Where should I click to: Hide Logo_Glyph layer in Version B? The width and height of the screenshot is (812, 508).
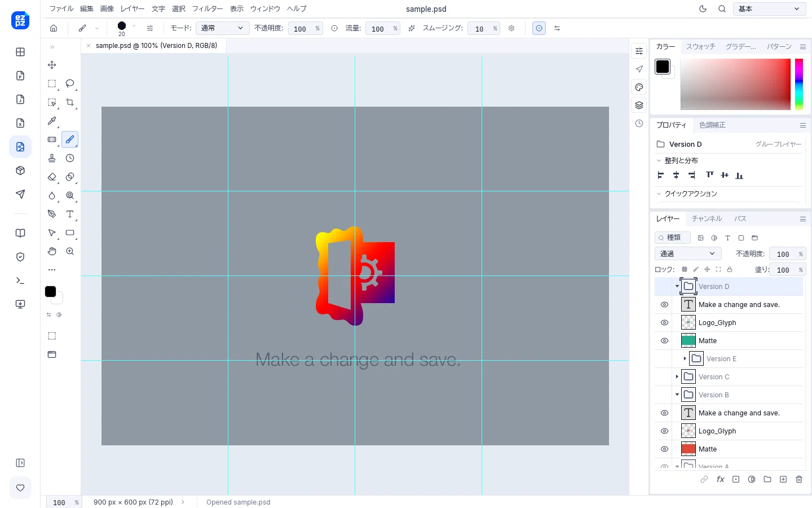pyautogui.click(x=664, y=431)
